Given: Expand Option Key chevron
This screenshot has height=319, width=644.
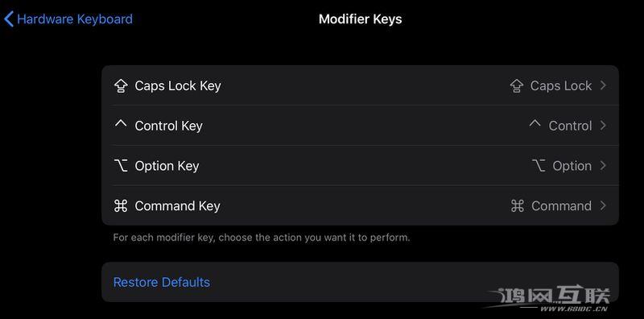Looking at the screenshot, I should tap(602, 166).
